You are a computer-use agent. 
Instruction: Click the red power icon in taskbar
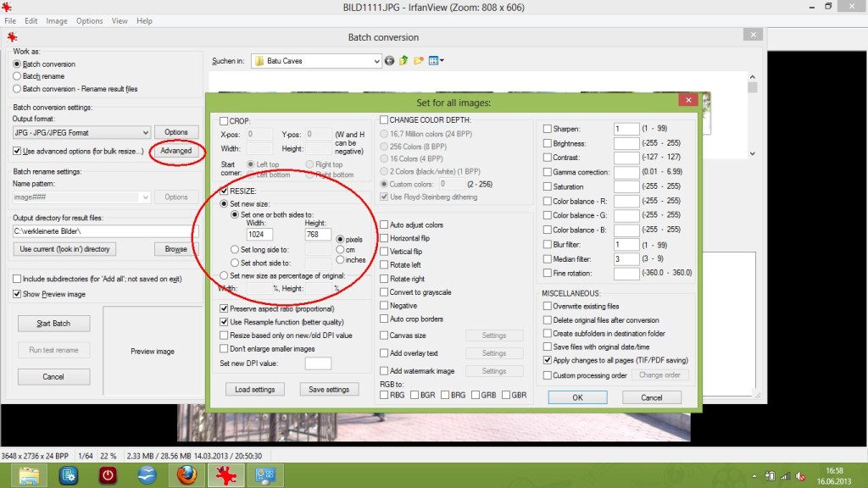pos(108,475)
